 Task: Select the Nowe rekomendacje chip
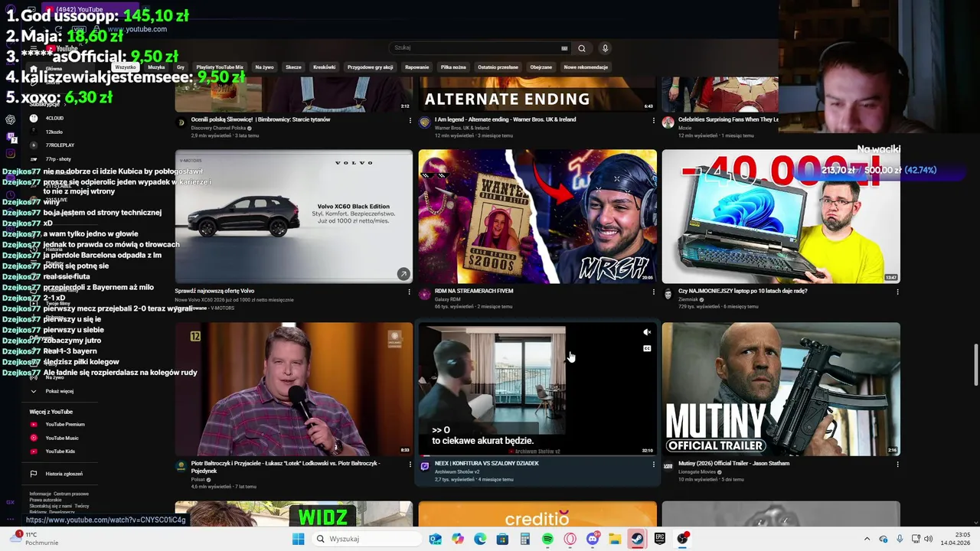586,67
